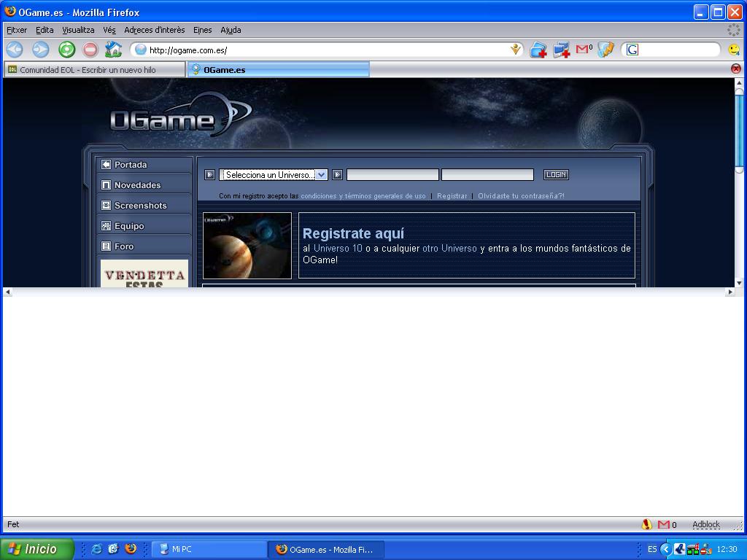Stop loading with the red stop icon
The image size is (747, 560).
click(90, 50)
